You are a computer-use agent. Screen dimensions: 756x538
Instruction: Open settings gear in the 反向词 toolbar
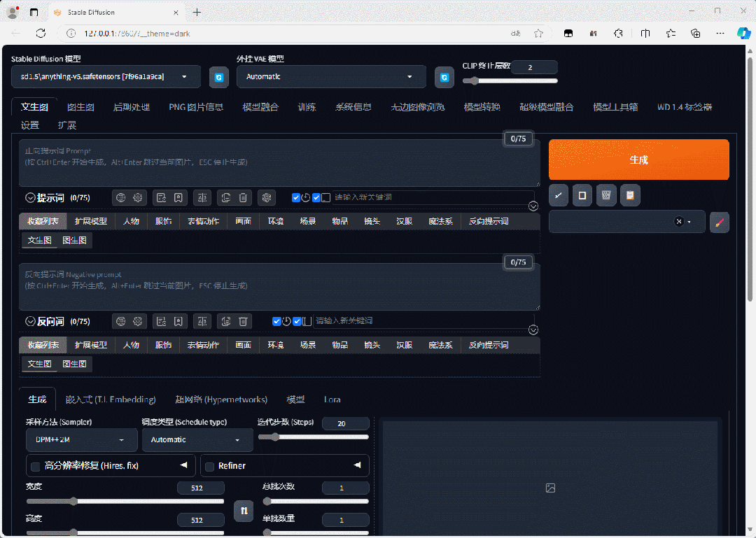coord(138,322)
